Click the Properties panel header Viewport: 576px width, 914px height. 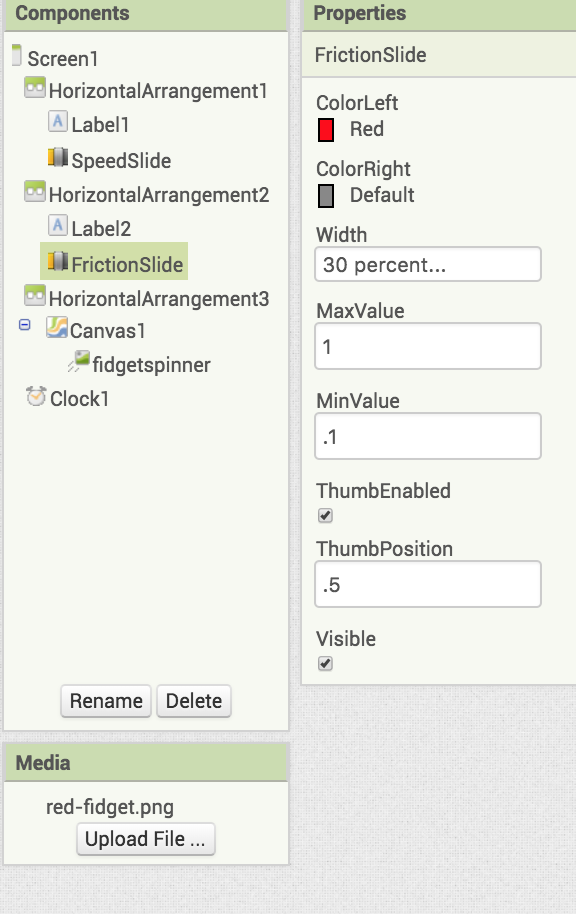tap(440, 15)
